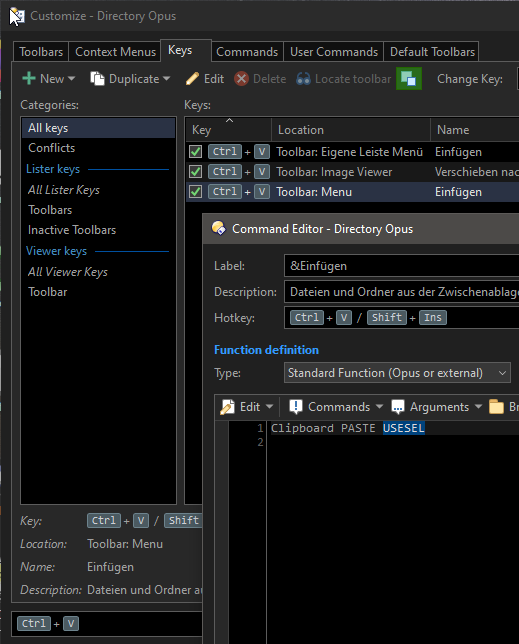Switch to the Toolbars tab
This screenshot has height=644, width=519.
41,52
